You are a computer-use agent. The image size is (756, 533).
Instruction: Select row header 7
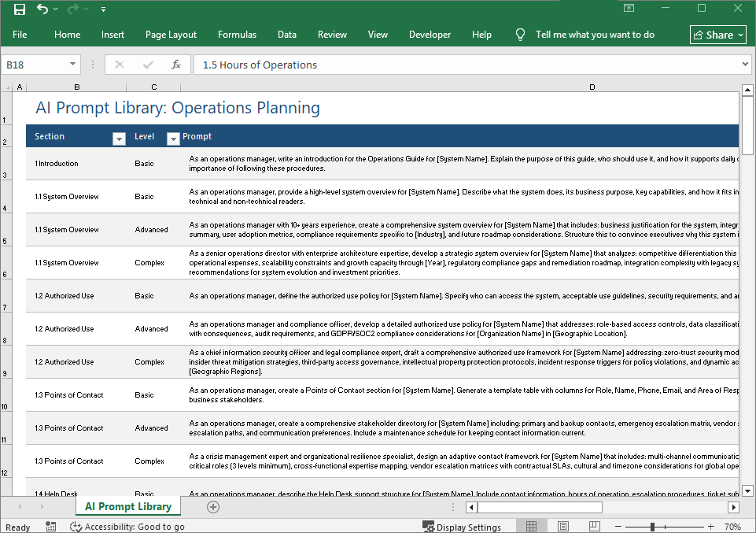pyautogui.click(x=6, y=296)
